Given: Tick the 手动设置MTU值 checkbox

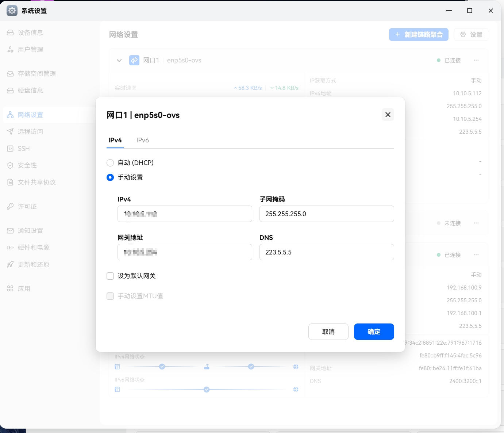Looking at the screenshot, I should pos(110,296).
